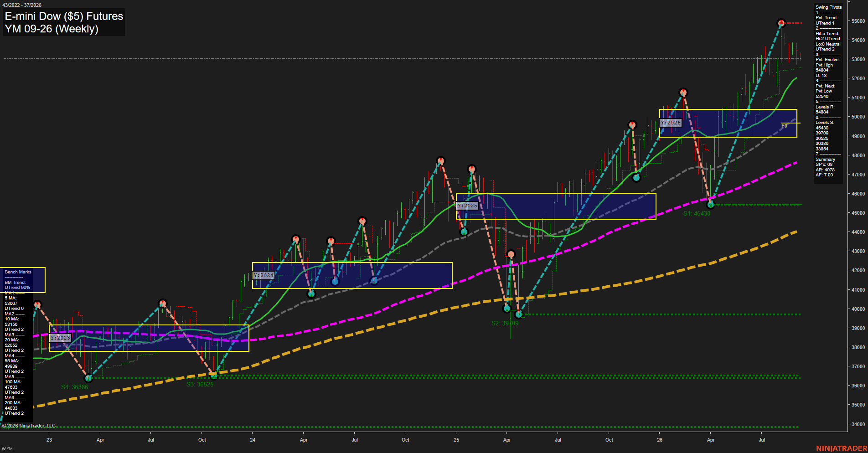Screen dimensions: 868x453
Task: Click the S2: 39709 support level label
Action: (x=505, y=323)
